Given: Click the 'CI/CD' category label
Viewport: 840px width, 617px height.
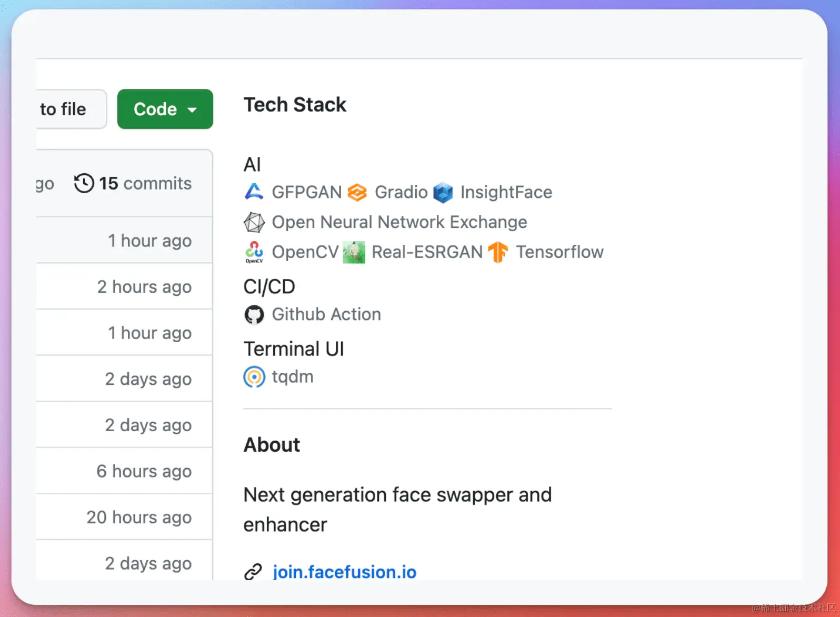Looking at the screenshot, I should 269,287.
